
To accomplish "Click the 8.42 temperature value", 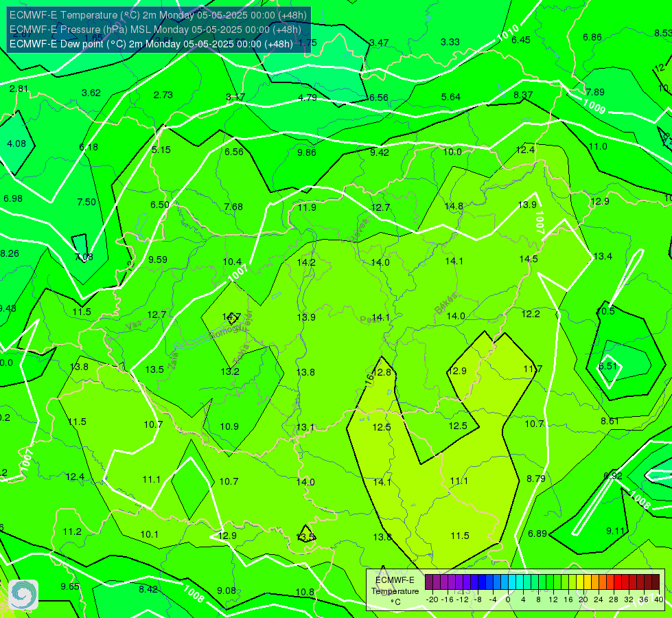I will (148, 589).
